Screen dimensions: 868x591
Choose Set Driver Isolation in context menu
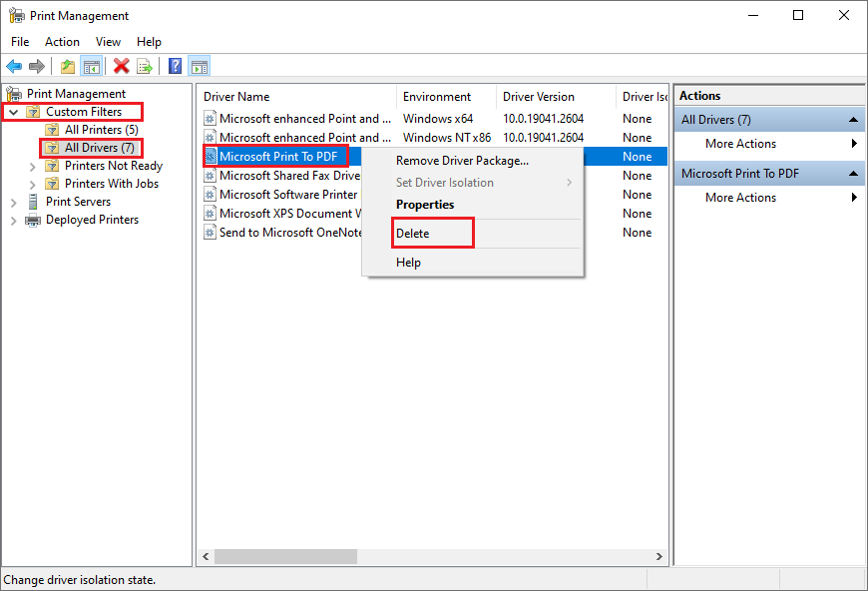click(x=472, y=183)
